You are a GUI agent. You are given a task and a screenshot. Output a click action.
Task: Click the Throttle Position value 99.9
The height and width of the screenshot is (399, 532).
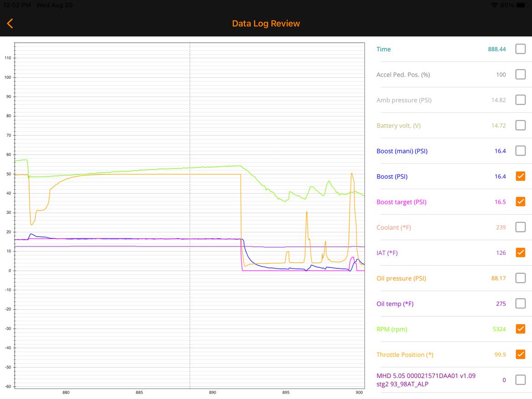(x=500, y=355)
